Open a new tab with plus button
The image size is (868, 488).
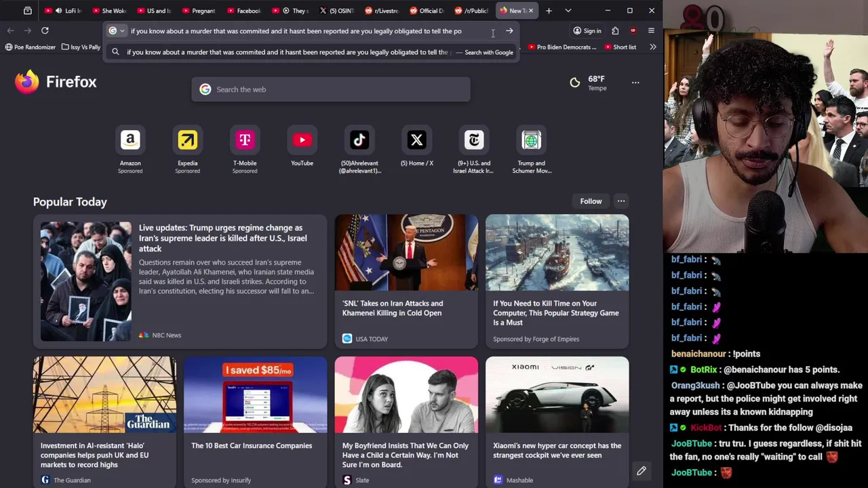click(x=549, y=11)
